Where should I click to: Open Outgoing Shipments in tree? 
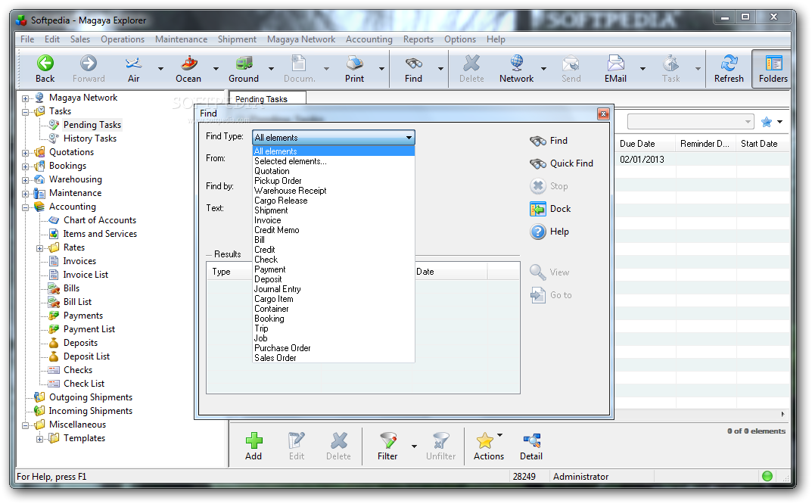[91, 397]
